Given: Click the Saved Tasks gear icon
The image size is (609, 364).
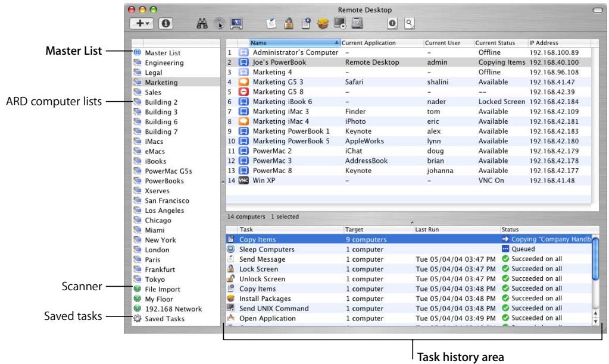Looking at the screenshot, I should [137, 319].
